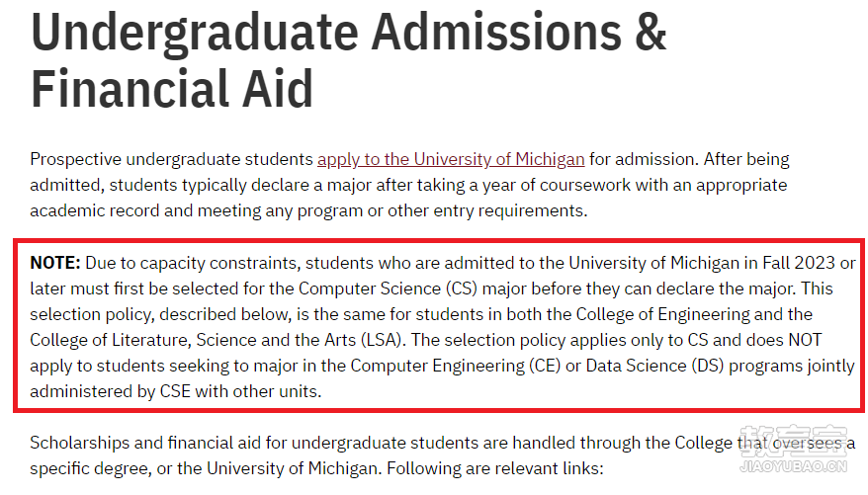Viewport: 868px width, 495px height.
Task: Click the 'Data Science (DS)' phrase
Action: click(654, 366)
